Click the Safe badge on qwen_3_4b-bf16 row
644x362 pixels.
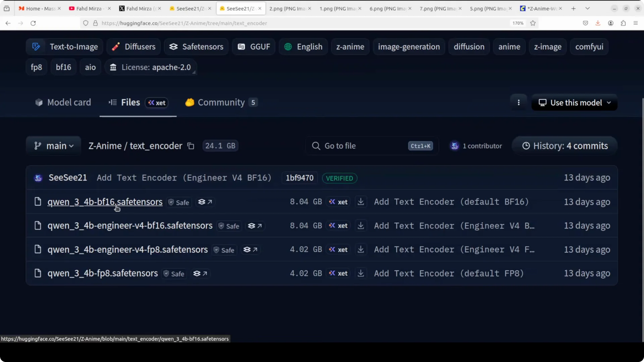[x=179, y=202]
